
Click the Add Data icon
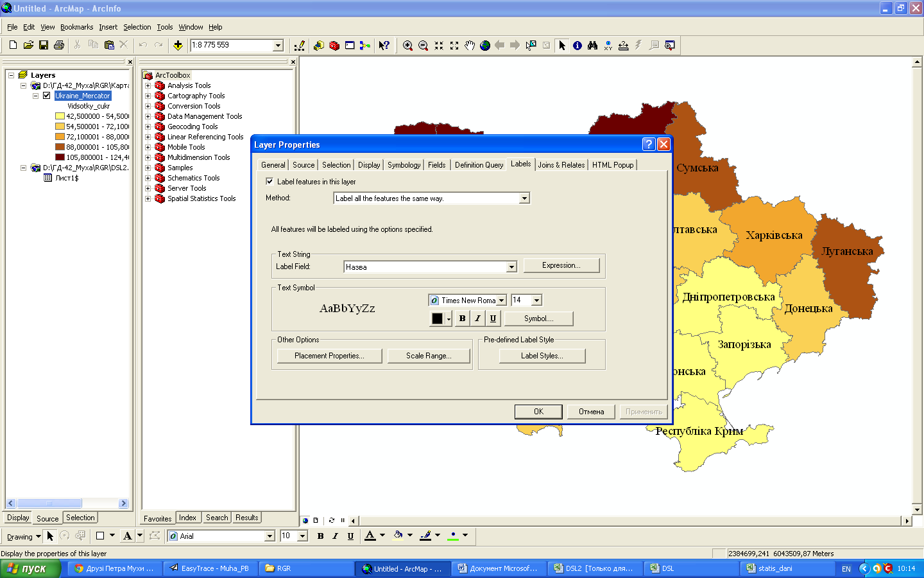pos(178,45)
